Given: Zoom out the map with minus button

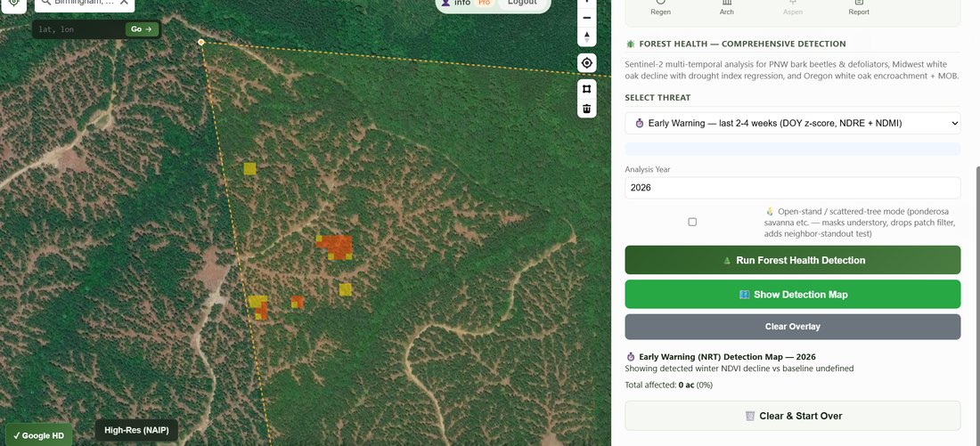Looking at the screenshot, I should (586, 18).
